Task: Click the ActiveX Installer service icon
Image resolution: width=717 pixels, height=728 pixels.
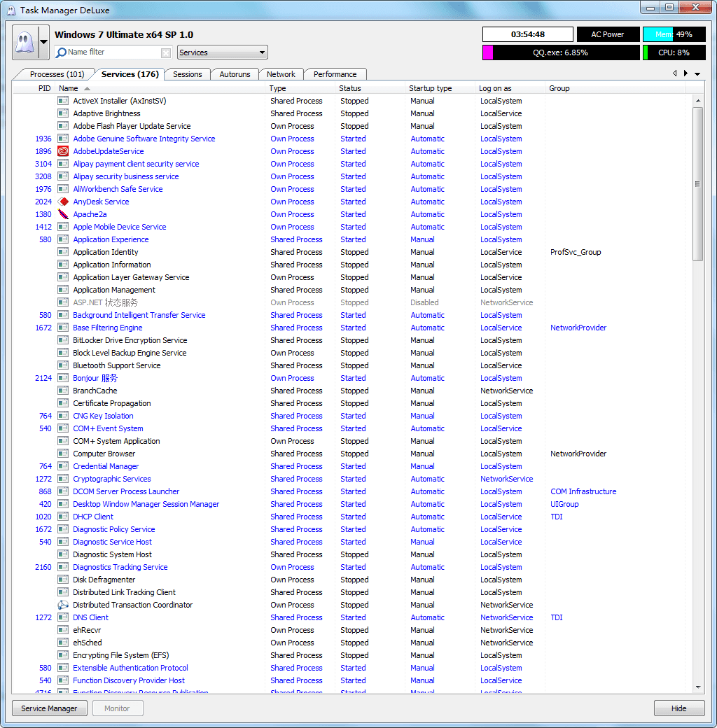Action: tap(63, 101)
